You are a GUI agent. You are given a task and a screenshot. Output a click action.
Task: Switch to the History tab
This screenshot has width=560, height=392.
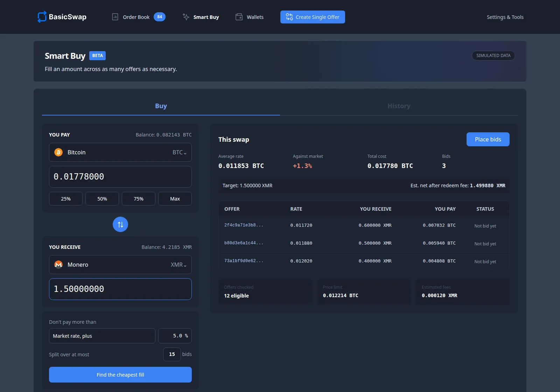[x=399, y=106]
